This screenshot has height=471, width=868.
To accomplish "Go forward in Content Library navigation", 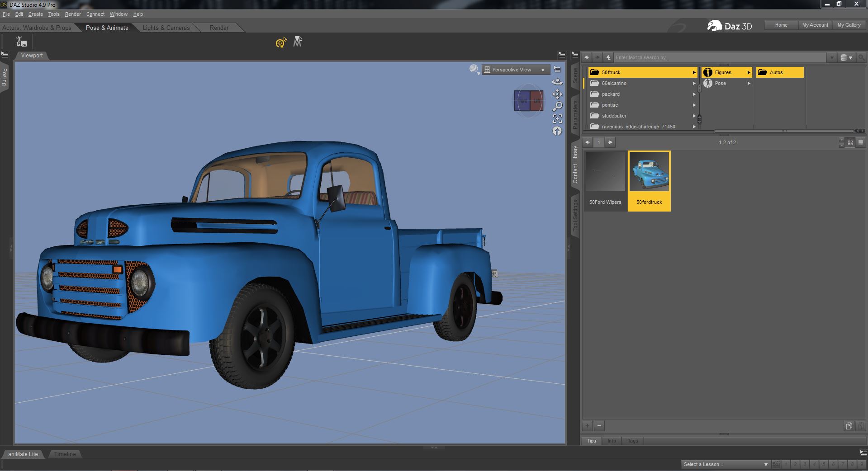I will 598,57.
